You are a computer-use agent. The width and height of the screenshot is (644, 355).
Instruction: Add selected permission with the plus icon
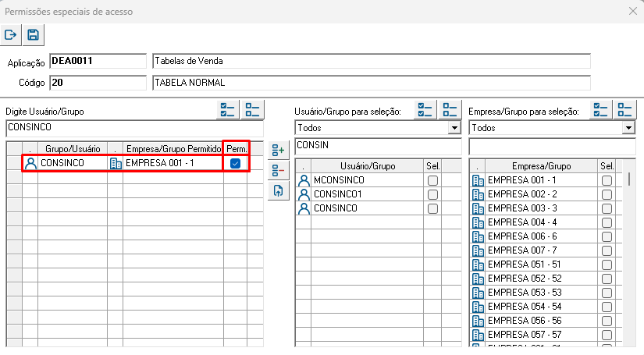279,151
